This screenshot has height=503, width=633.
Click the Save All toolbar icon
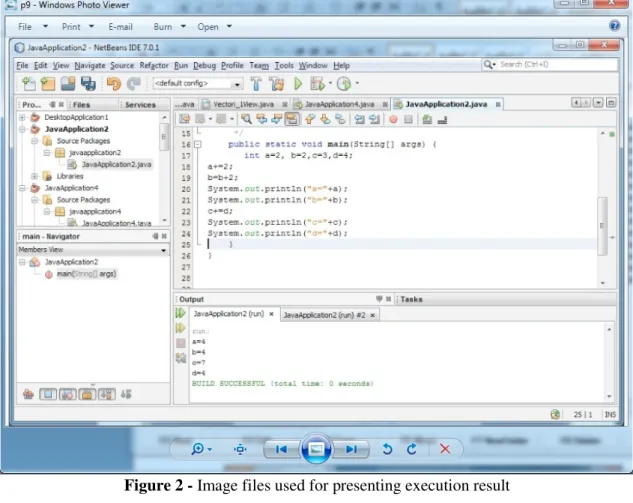pos(88,84)
